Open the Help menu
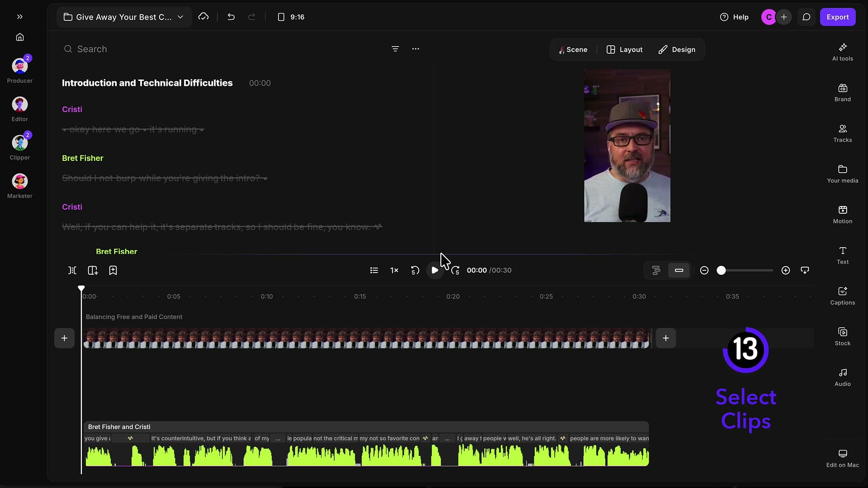Viewport: 868px width, 488px height. pos(734,17)
